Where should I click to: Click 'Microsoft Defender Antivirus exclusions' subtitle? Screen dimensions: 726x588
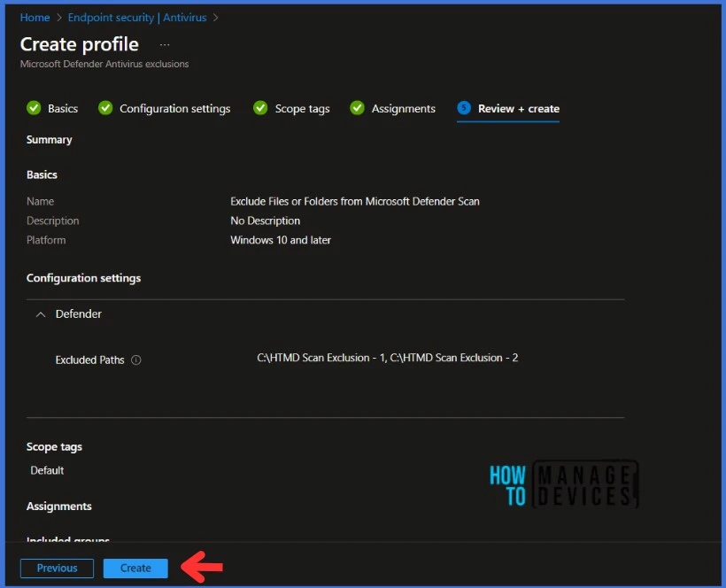(x=104, y=65)
